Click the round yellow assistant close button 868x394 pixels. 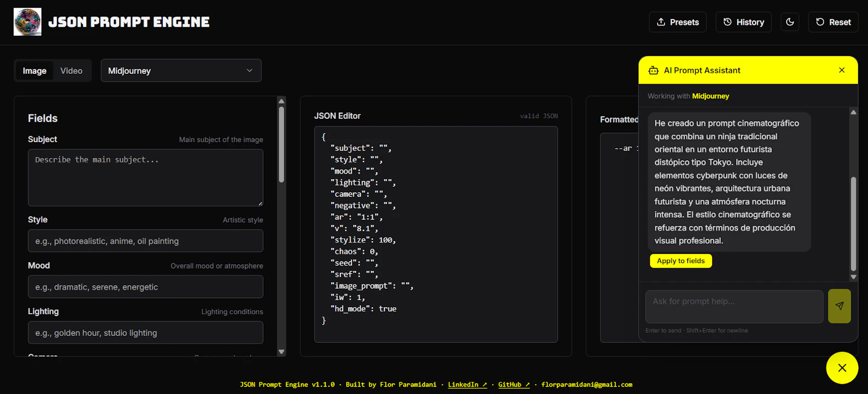[x=842, y=368]
